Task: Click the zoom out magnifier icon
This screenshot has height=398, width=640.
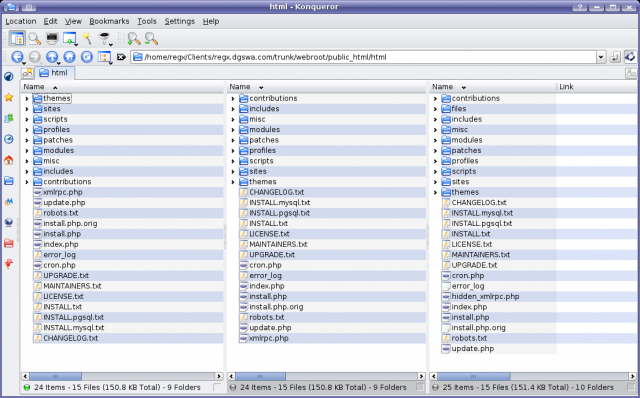Action: point(151,39)
